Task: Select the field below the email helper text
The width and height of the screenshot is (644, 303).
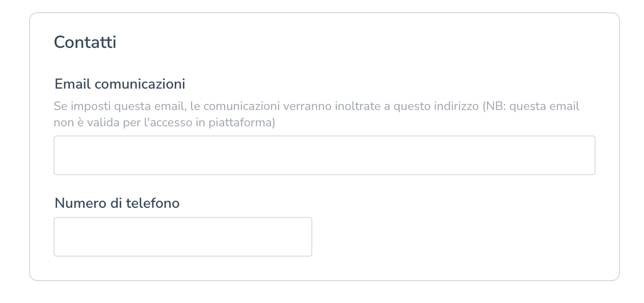Action: [x=324, y=155]
